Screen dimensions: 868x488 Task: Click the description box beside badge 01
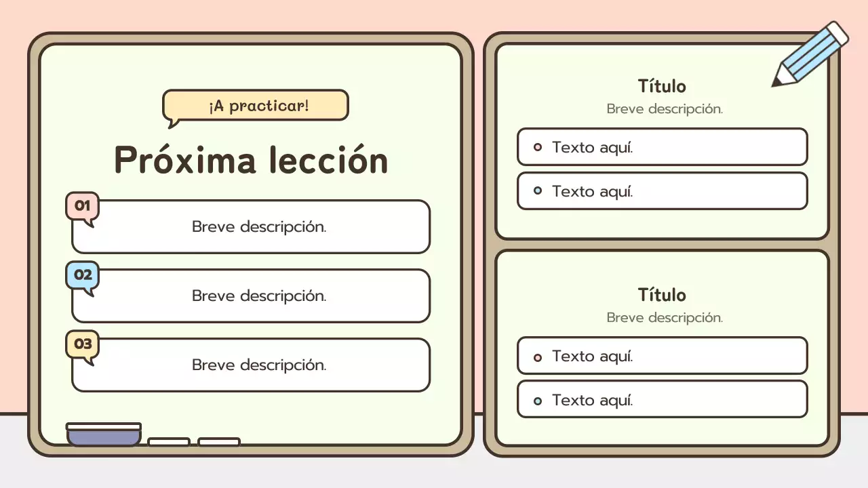click(259, 227)
